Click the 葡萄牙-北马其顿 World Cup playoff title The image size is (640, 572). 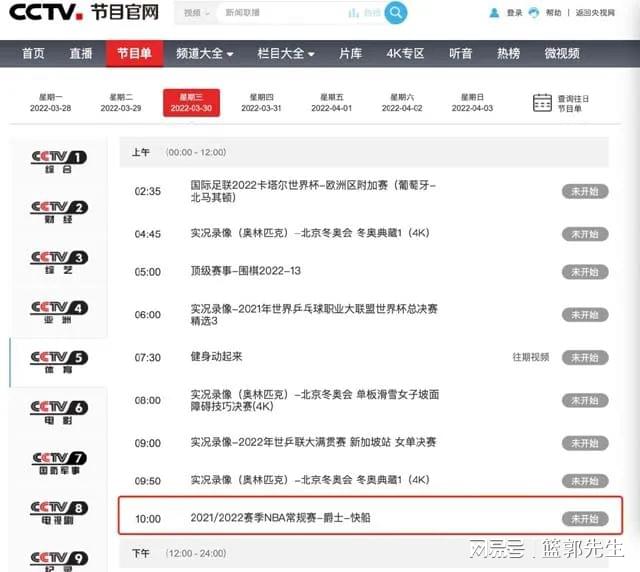tap(313, 191)
